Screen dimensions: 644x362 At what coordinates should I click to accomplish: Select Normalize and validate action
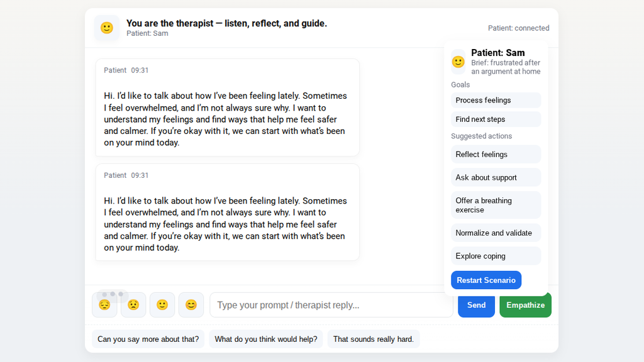click(x=496, y=233)
